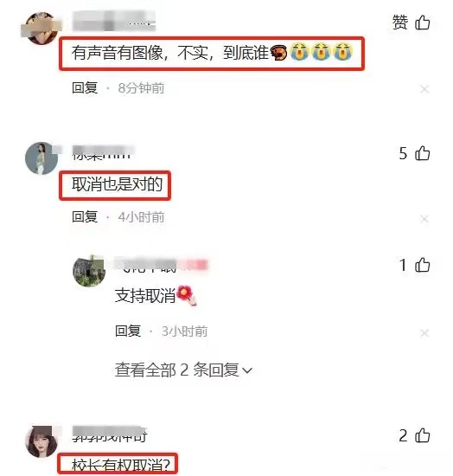The width and height of the screenshot is (453, 476).
Task: Reply to the '支持取消' comment
Action: [128, 331]
